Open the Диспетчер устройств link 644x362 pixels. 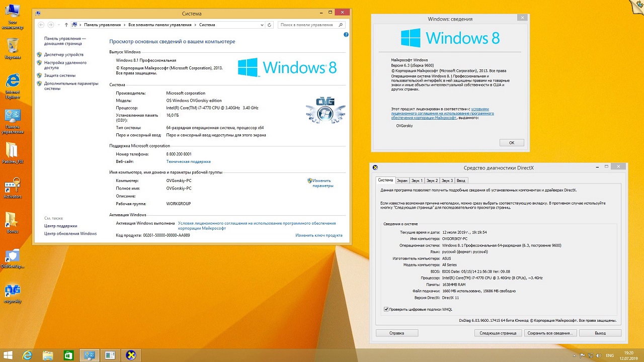coord(63,54)
